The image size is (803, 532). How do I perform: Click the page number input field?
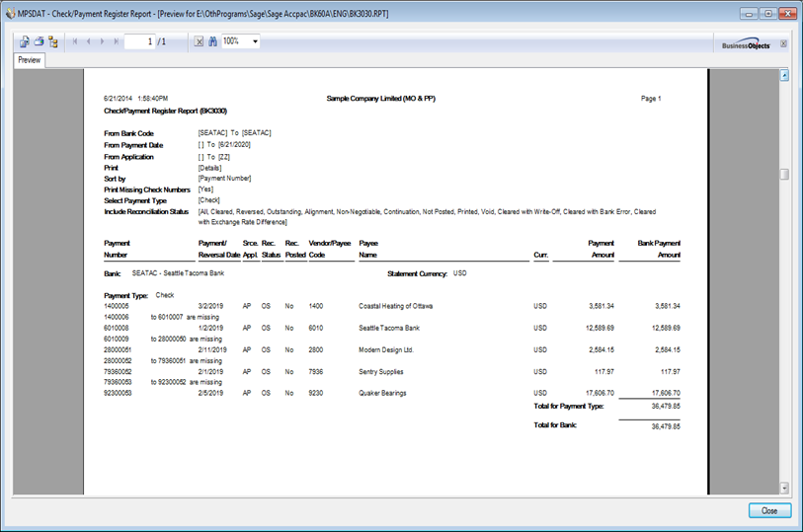click(x=140, y=41)
